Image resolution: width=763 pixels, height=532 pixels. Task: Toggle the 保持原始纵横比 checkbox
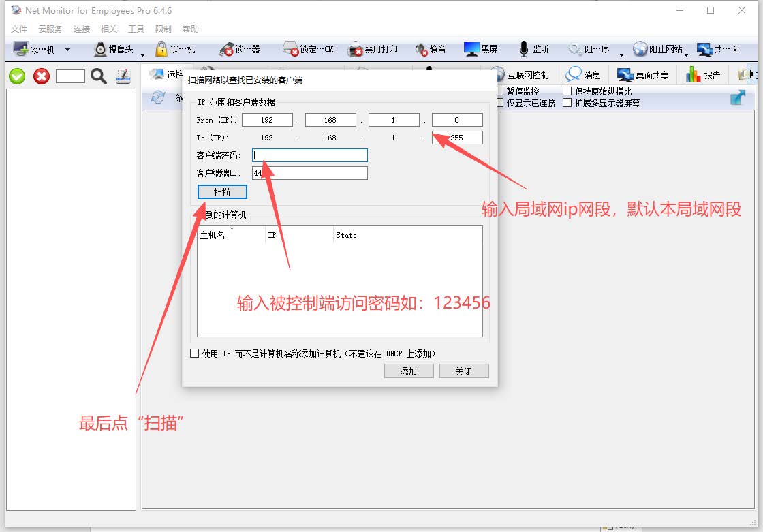[567, 91]
